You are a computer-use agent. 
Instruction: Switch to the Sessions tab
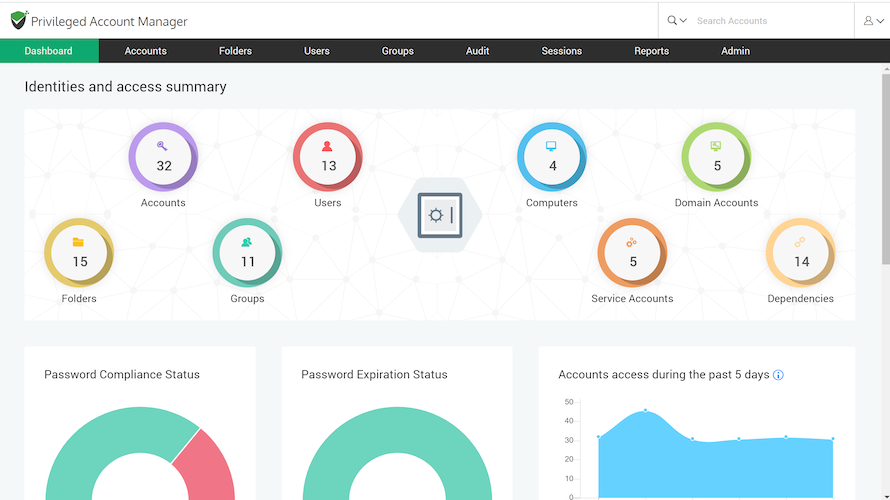click(x=561, y=51)
